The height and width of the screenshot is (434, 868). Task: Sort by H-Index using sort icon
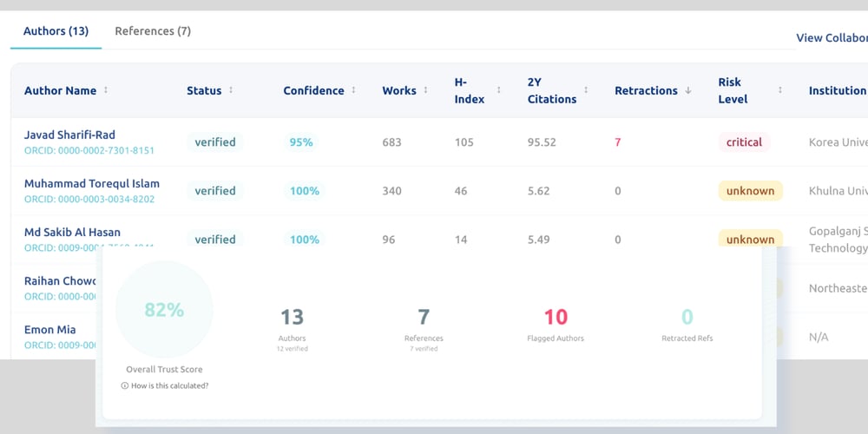click(x=498, y=90)
